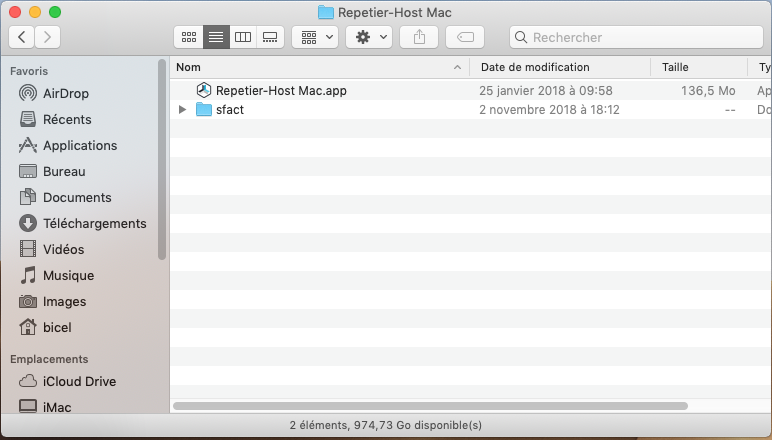Switch to icon view
Screen dimensions: 772x440
coord(189,37)
